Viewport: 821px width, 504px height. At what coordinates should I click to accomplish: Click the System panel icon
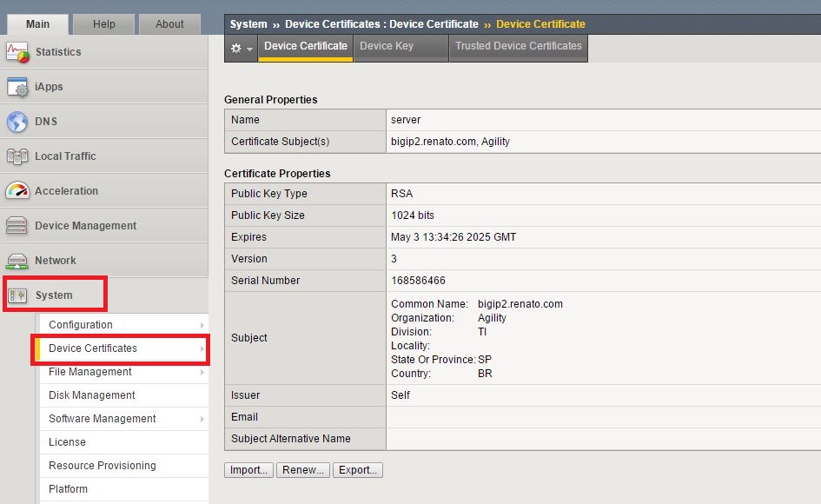pyautogui.click(x=17, y=295)
